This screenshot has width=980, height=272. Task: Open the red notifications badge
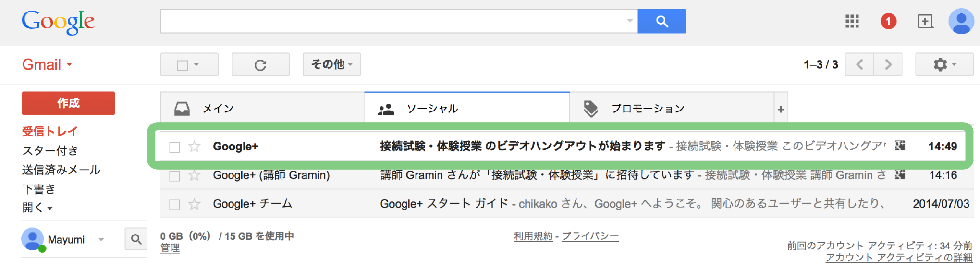point(888,21)
